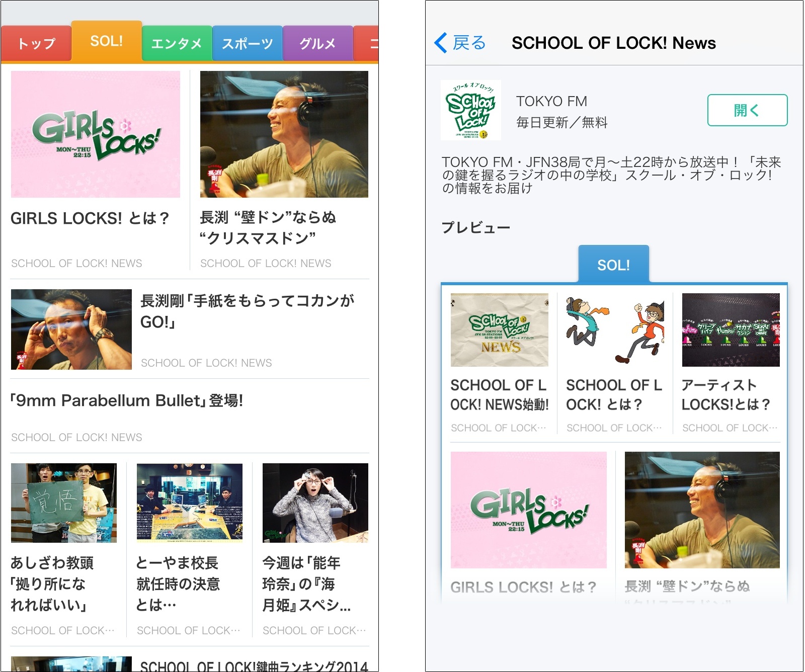805x672 pixels.
Task: Switch to the SOL! tab in left screen
Action: pos(107,41)
